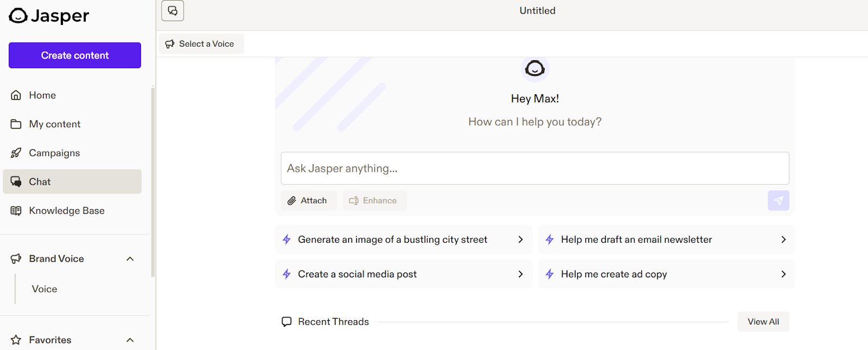Click the Campaigns rocket icon

click(16, 153)
